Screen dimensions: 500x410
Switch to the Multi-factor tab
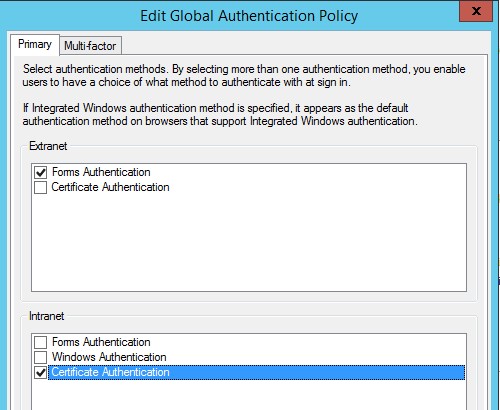90,46
